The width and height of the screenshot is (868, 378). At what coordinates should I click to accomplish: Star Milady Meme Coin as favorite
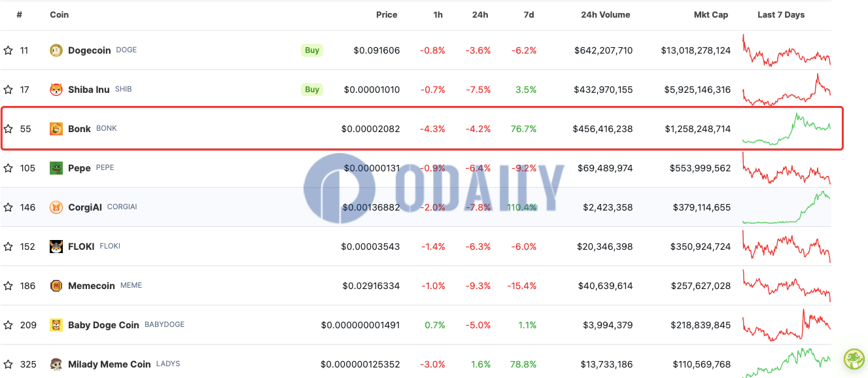coord(8,364)
